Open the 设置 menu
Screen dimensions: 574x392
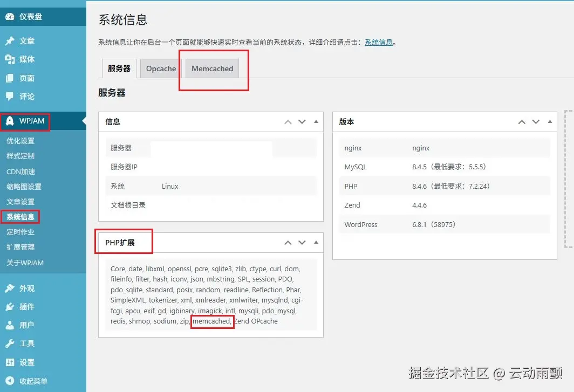(43, 362)
